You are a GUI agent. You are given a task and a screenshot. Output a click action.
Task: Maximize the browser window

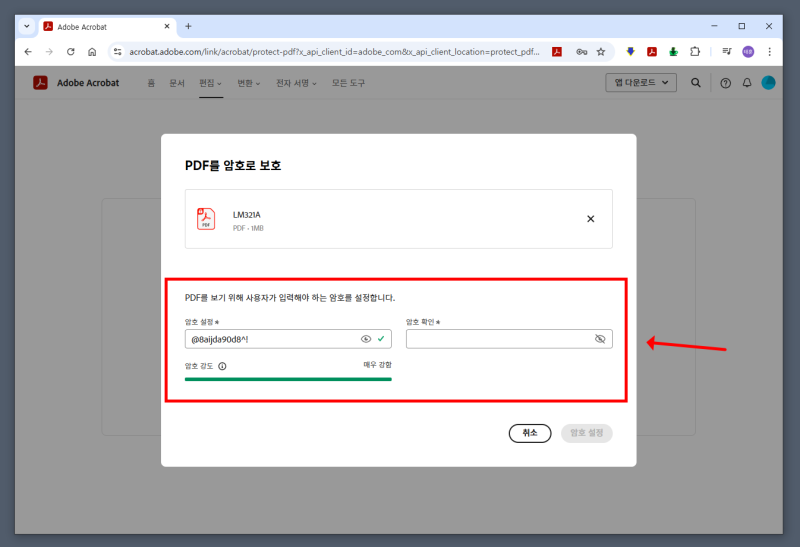pos(742,26)
